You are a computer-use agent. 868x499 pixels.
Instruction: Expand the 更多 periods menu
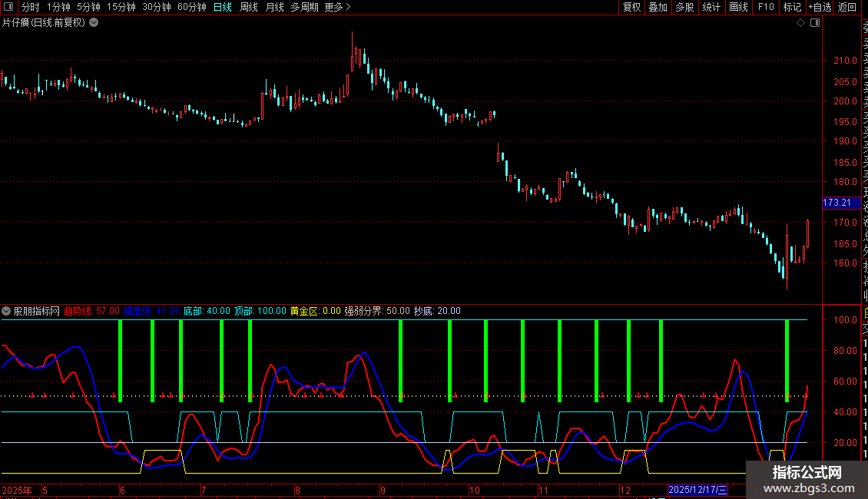coord(337,7)
